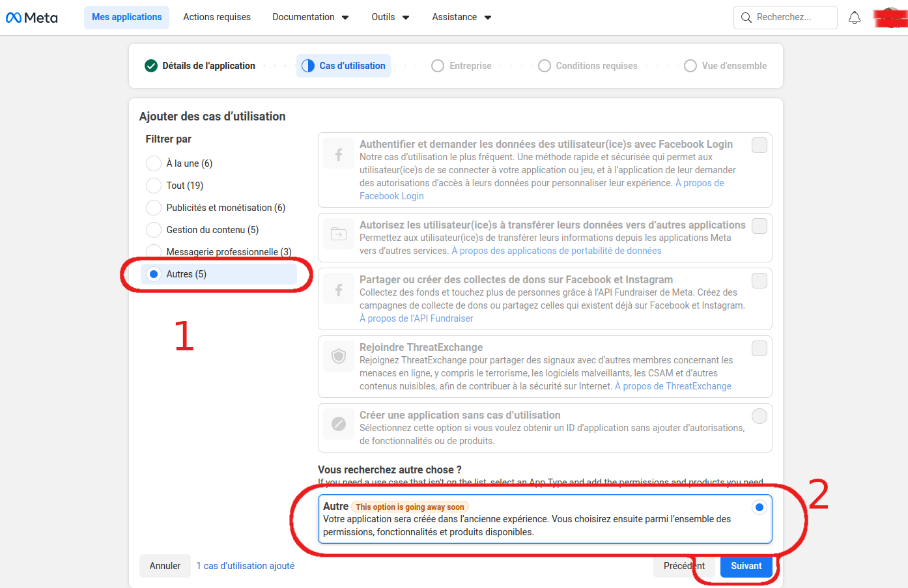Click the empty circle icon beside Entreprise
The height and width of the screenshot is (588, 908).
pos(438,66)
